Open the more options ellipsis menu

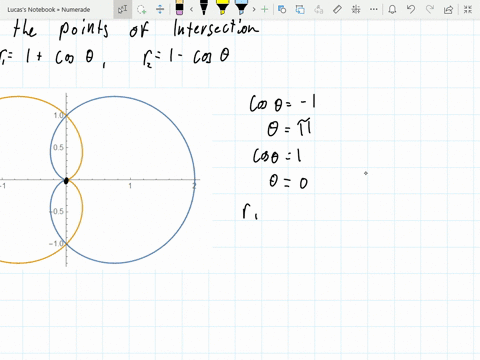coord(374,9)
